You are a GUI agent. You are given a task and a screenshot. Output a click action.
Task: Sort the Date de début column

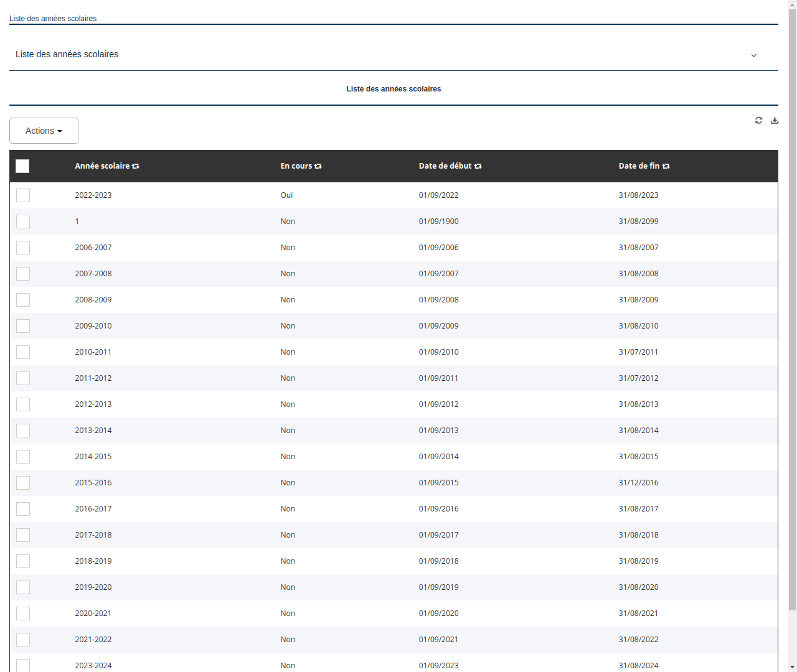click(x=478, y=166)
